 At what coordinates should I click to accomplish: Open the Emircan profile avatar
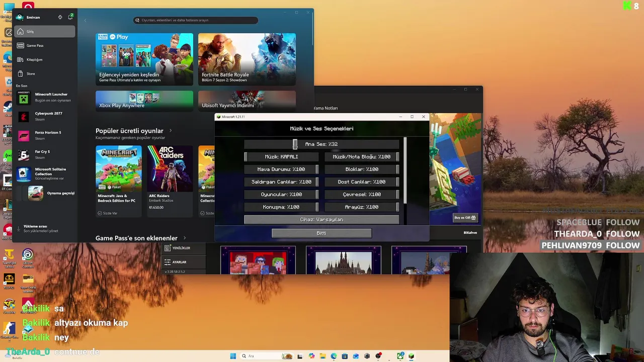(20, 17)
